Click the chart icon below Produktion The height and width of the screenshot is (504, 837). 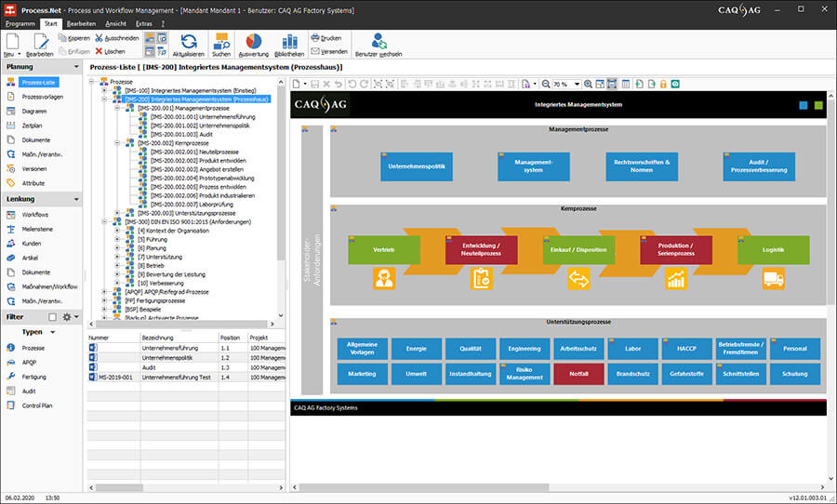676,278
